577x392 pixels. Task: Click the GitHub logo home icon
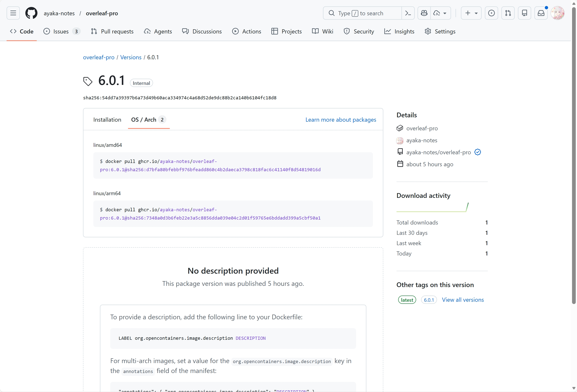pos(31,13)
